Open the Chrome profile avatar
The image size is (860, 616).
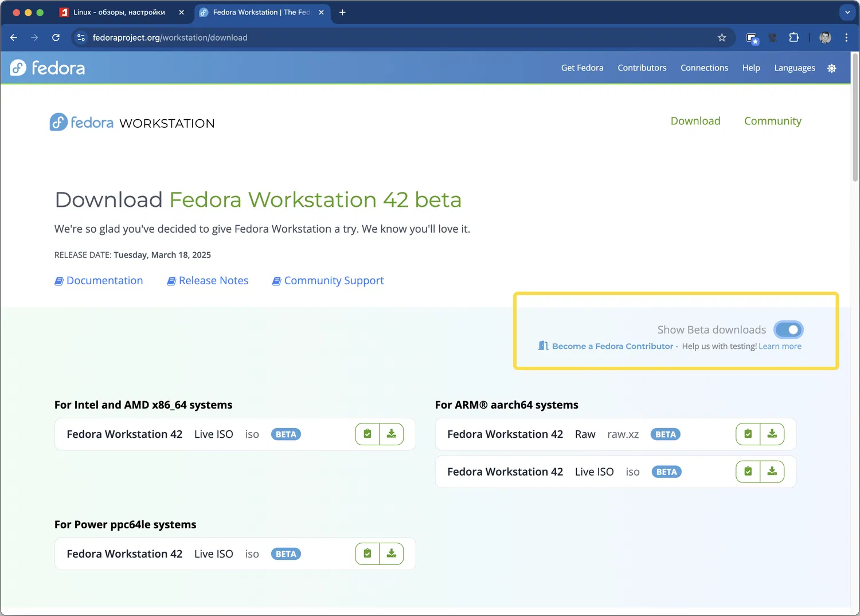point(826,37)
